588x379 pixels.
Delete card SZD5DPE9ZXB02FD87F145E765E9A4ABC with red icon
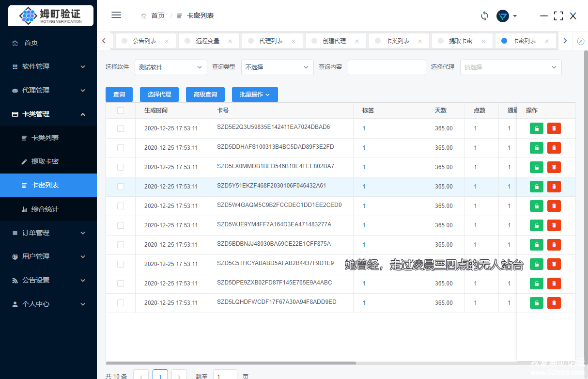554,284
